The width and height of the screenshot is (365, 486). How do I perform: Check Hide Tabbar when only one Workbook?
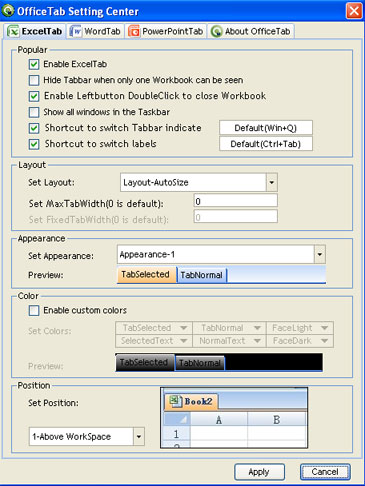(34, 80)
